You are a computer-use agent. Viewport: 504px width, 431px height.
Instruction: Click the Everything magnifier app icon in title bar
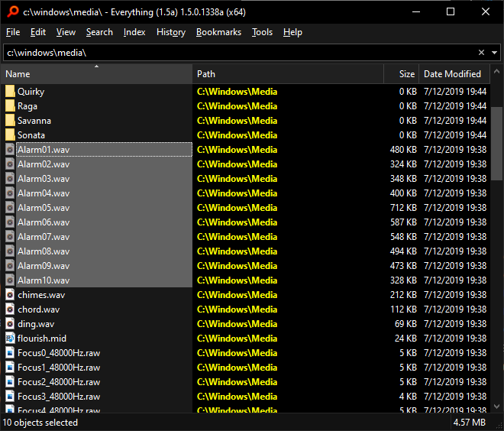point(13,11)
